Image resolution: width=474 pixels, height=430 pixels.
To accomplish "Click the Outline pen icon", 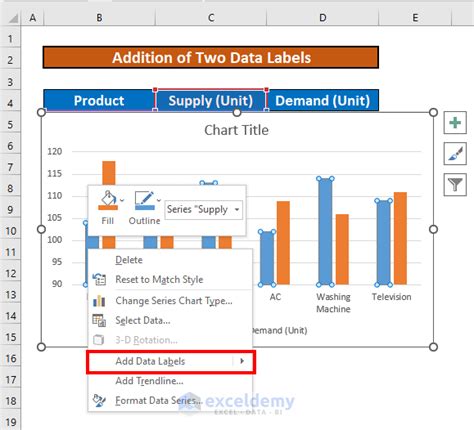I will coord(145,201).
